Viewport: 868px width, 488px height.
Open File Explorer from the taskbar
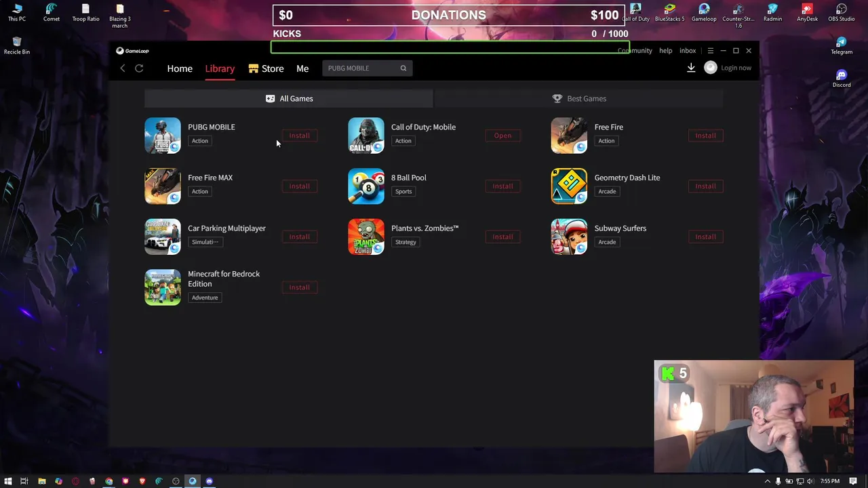pyautogui.click(x=42, y=481)
